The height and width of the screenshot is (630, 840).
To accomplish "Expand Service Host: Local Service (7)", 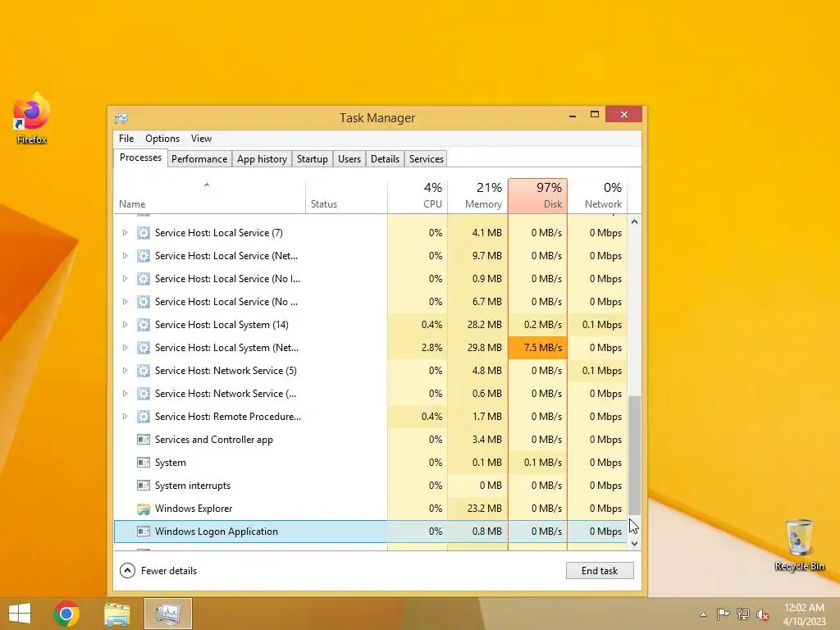I will click(125, 232).
